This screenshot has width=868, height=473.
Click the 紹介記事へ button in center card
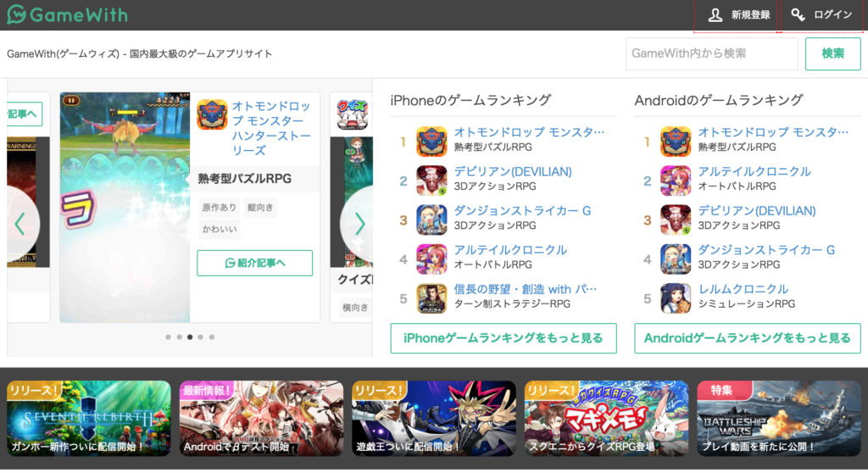pyautogui.click(x=254, y=263)
